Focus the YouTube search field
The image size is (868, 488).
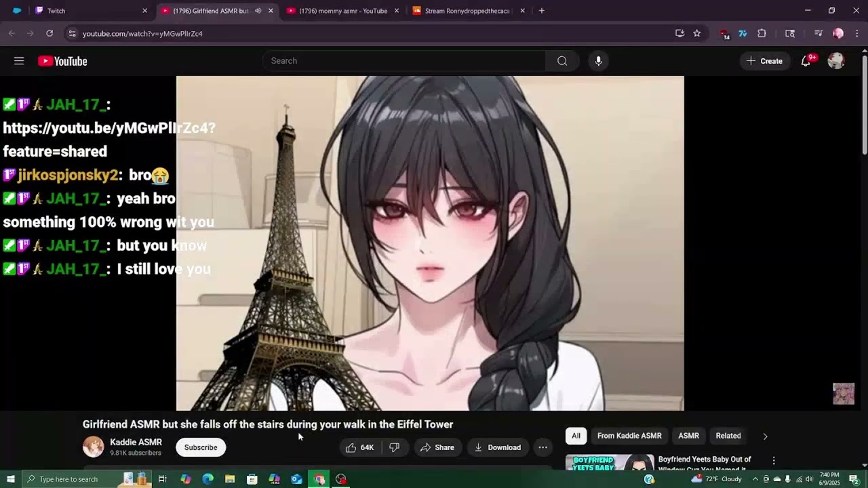404,61
